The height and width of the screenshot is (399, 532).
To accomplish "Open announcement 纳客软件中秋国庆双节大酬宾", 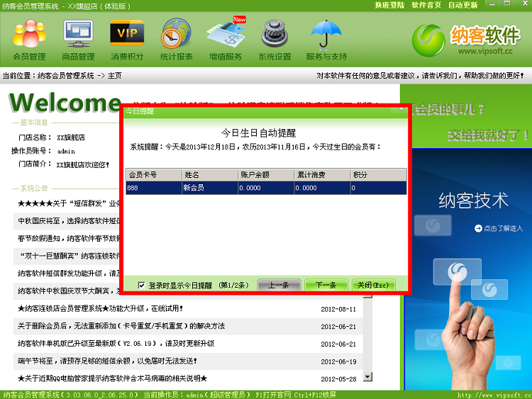I will (x=69, y=291).
